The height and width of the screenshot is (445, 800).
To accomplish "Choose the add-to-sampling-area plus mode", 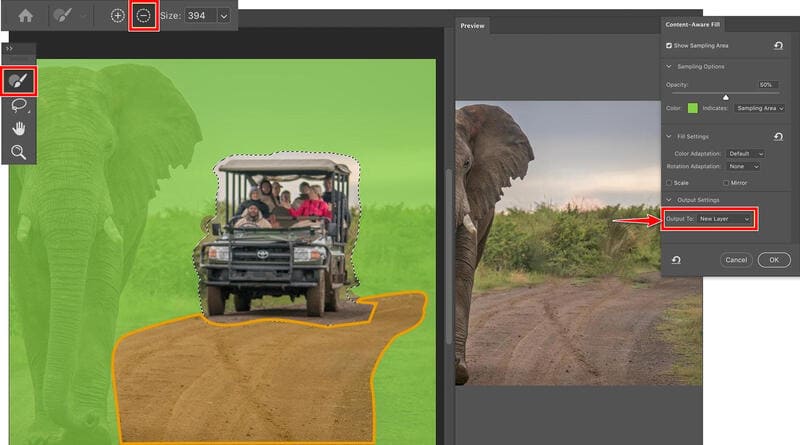I will (117, 16).
